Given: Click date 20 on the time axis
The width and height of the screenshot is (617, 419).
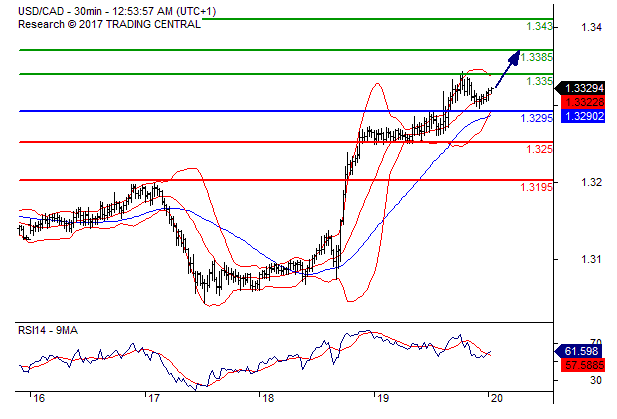Looking at the screenshot, I should (497, 399).
